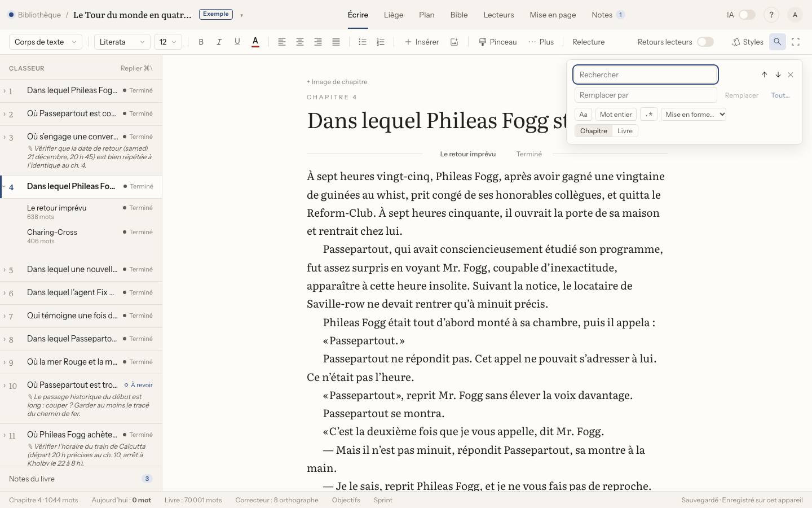
Task: Toggle the Mot entier option
Action: pyautogui.click(x=616, y=115)
